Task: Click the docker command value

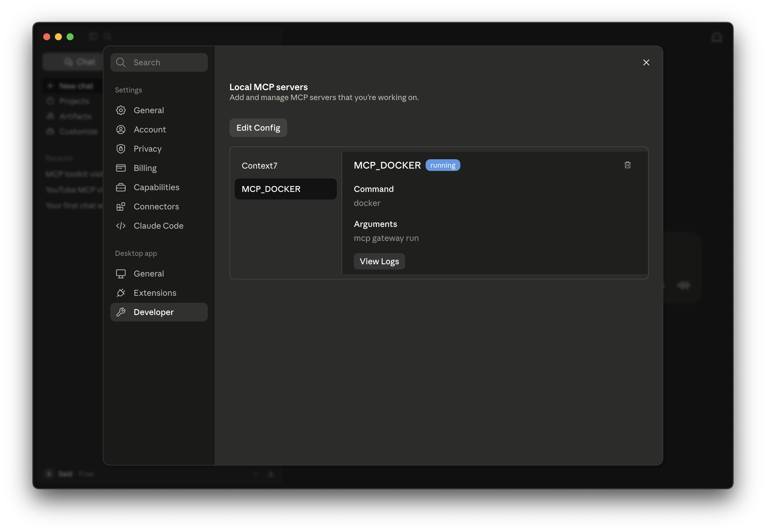Action: tap(367, 203)
